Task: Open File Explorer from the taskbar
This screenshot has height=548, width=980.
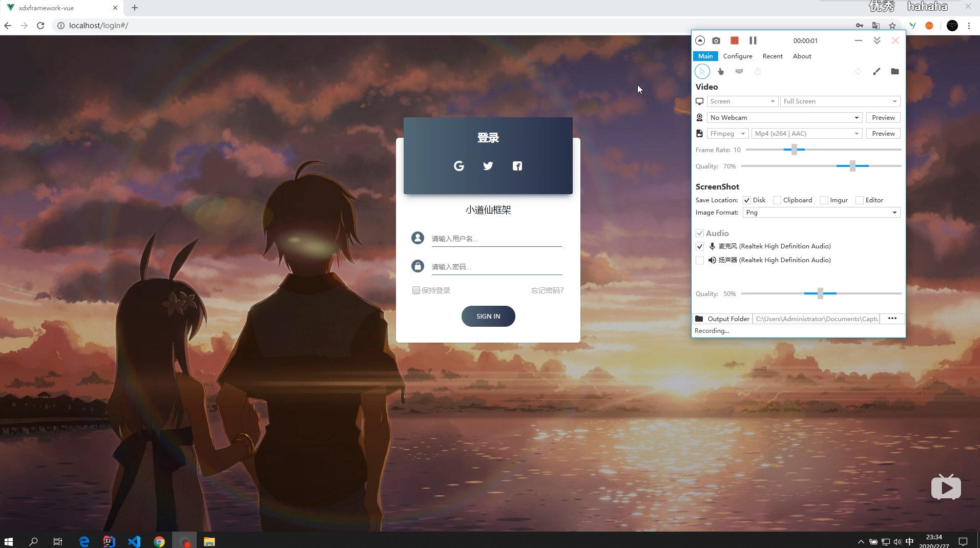Action: click(x=210, y=541)
